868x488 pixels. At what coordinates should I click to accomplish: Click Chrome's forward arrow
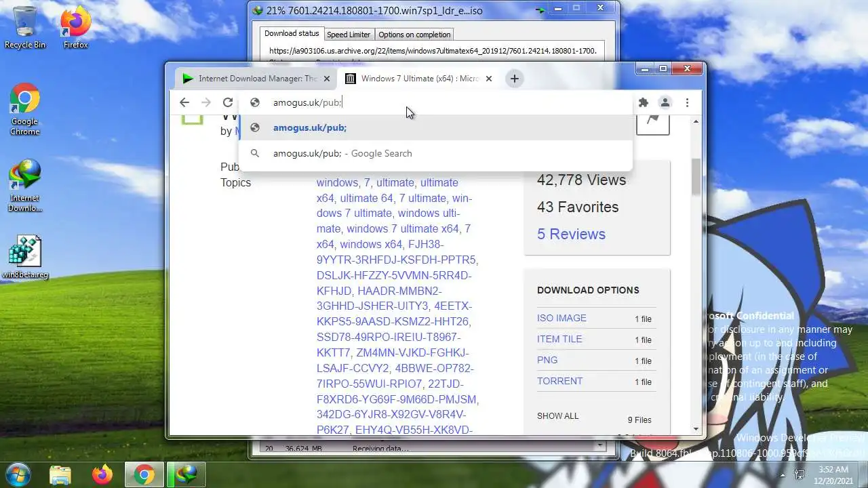[206, 102]
